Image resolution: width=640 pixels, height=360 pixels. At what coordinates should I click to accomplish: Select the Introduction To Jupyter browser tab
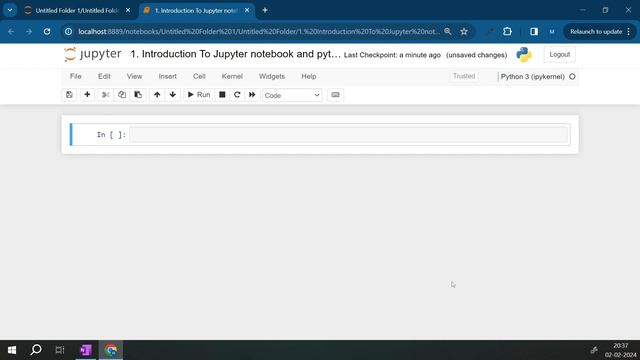(196, 11)
